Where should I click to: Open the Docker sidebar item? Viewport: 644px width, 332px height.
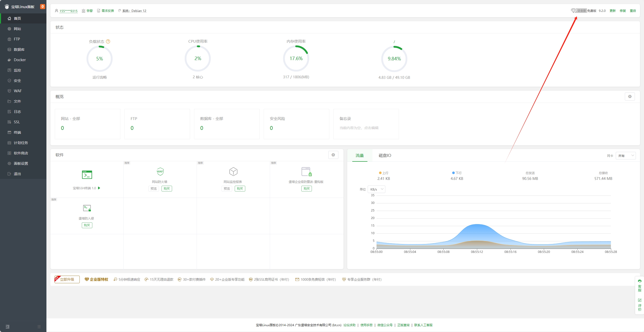(20, 60)
